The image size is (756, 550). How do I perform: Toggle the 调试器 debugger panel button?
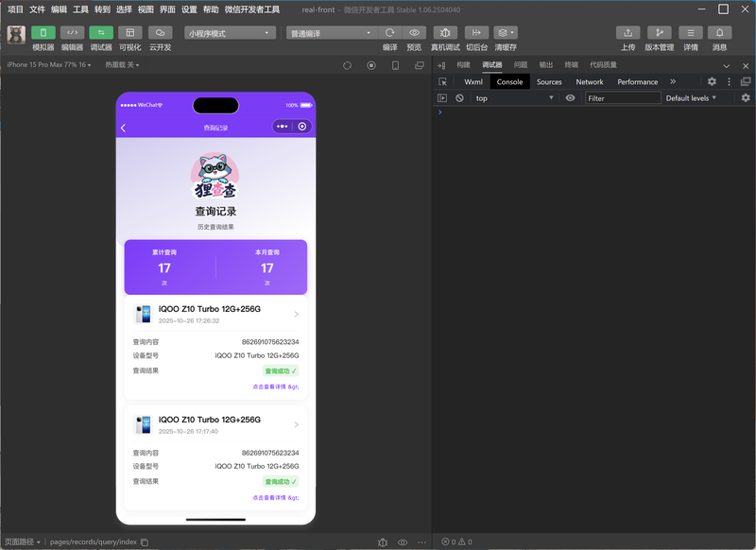pos(101,32)
